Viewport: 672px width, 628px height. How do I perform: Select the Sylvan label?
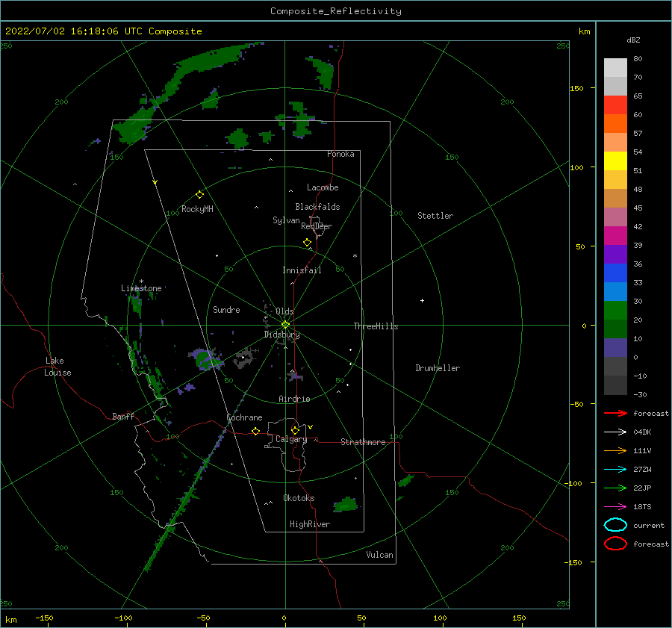(x=286, y=220)
